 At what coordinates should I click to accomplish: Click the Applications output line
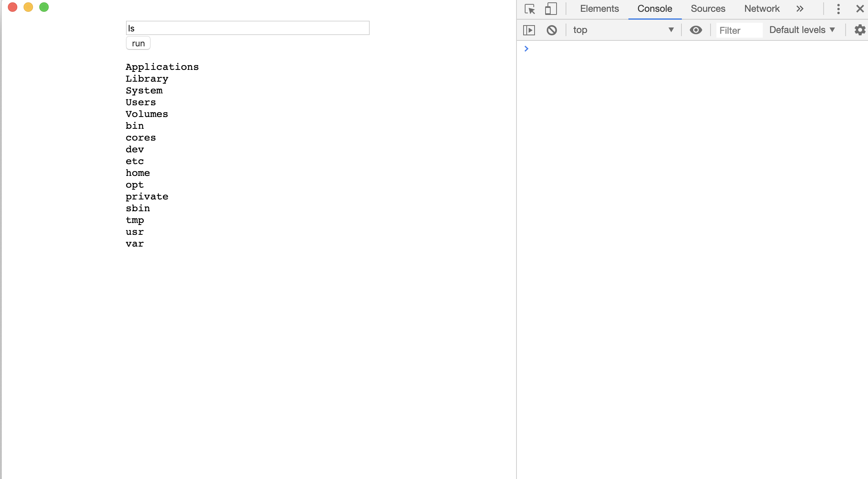162,67
